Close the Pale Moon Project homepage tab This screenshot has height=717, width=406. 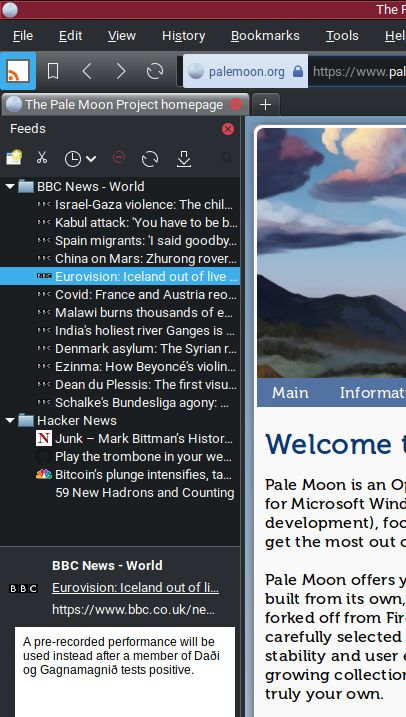pyautogui.click(x=236, y=104)
